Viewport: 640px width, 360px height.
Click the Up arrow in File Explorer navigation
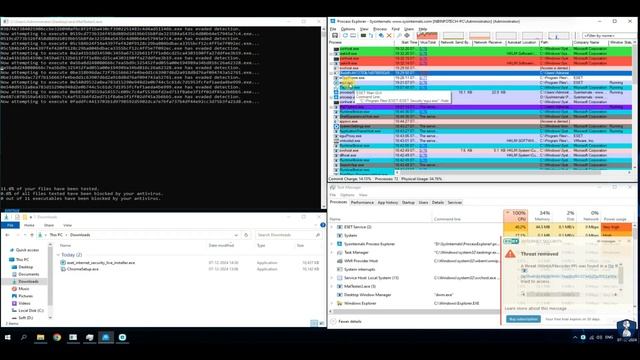pyautogui.click(x=32, y=235)
